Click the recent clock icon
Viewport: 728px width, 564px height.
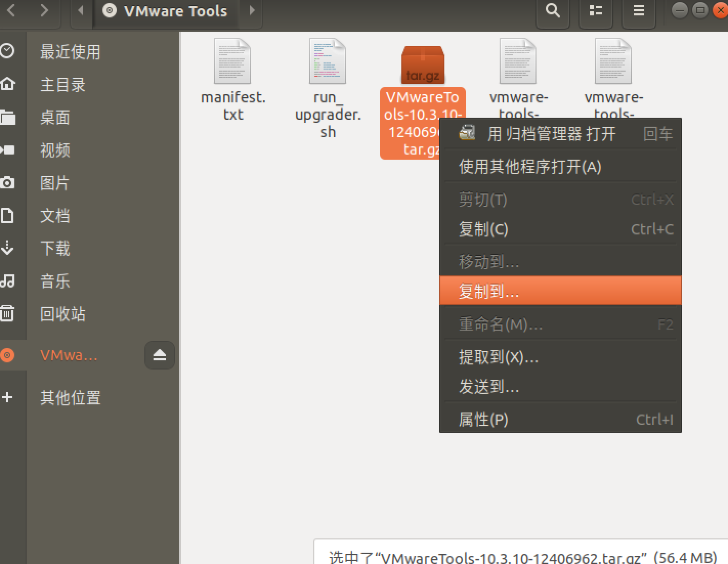pos(7,51)
